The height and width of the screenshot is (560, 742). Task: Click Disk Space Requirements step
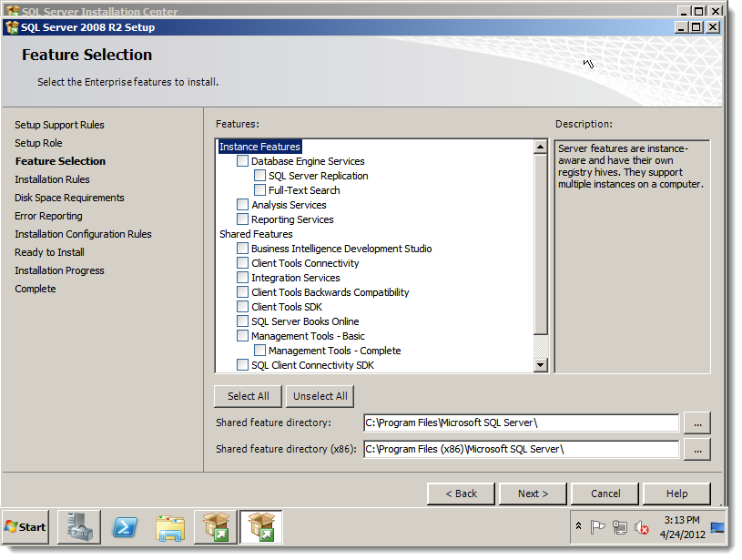pyautogui.click(x=69, y=198)
